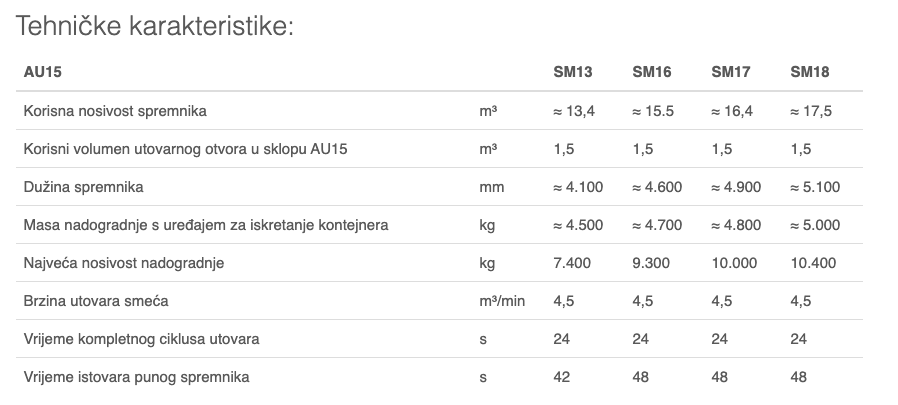
Task: Click the m³/min unit cell
Action: point(502,301)
